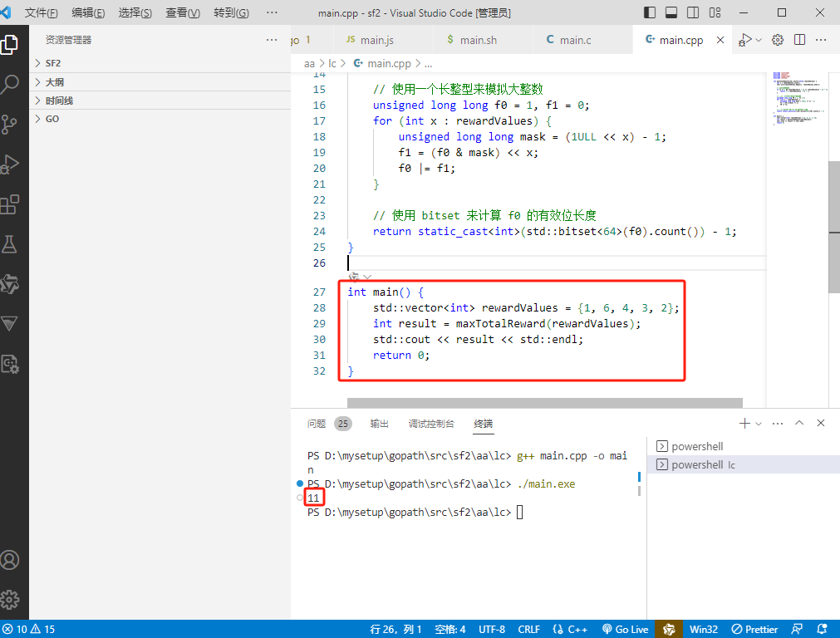Close the terminal panel

[x=821, y=423]
